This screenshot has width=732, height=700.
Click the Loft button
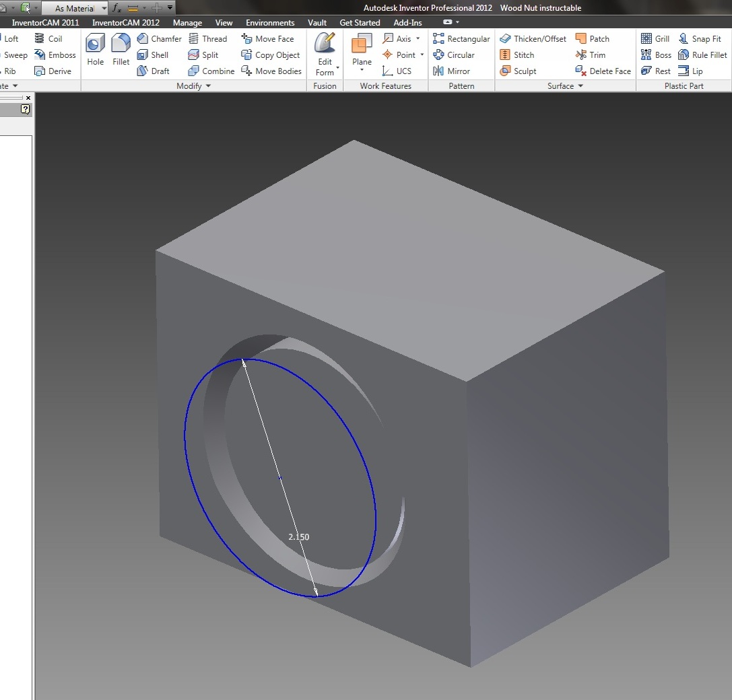pos(10,39)
